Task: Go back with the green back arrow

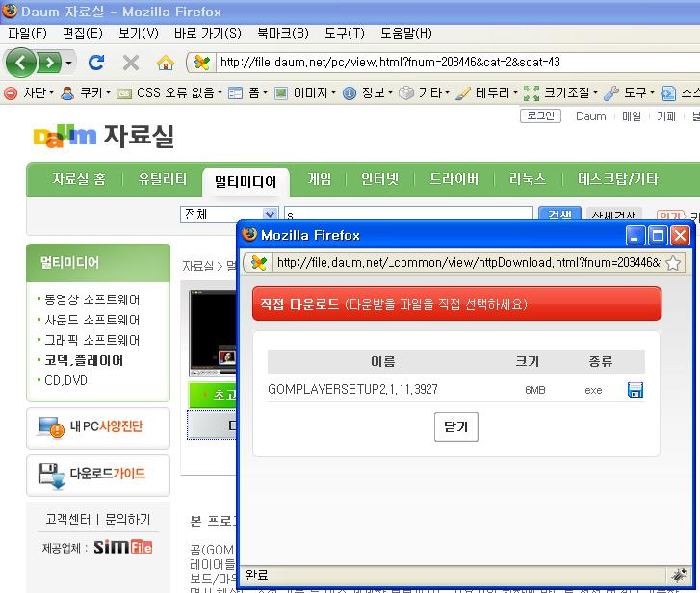Action: coord(20,63)
